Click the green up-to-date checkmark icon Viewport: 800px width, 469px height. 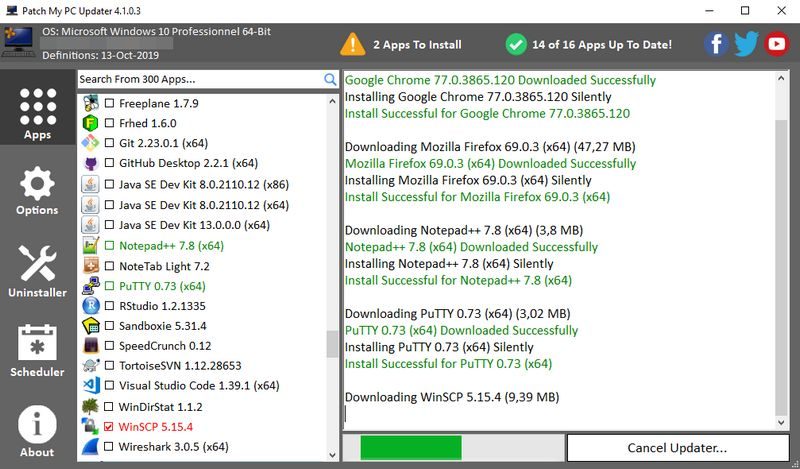pyautogui.click(x=516, y=44)
